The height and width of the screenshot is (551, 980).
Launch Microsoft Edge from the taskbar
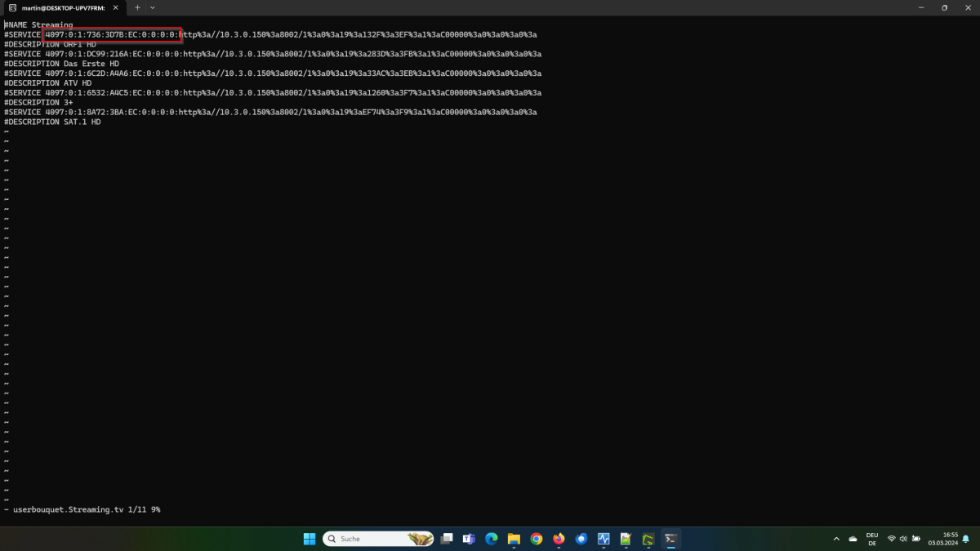[491, 539]
